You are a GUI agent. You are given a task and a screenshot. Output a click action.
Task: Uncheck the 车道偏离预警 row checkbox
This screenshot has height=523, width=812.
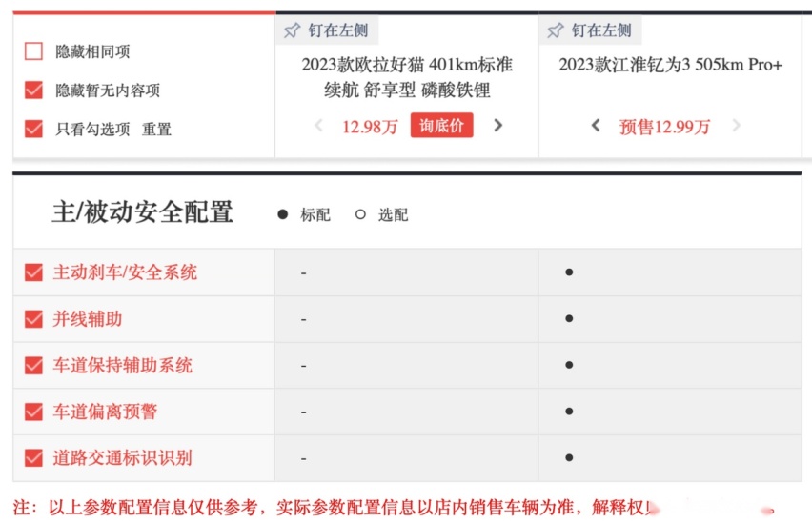33,412
